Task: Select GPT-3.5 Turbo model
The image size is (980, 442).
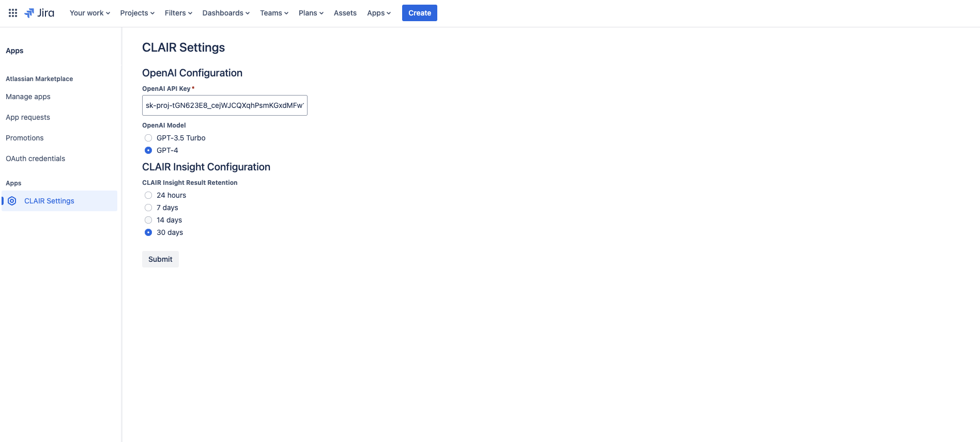Action: point(148,138)
